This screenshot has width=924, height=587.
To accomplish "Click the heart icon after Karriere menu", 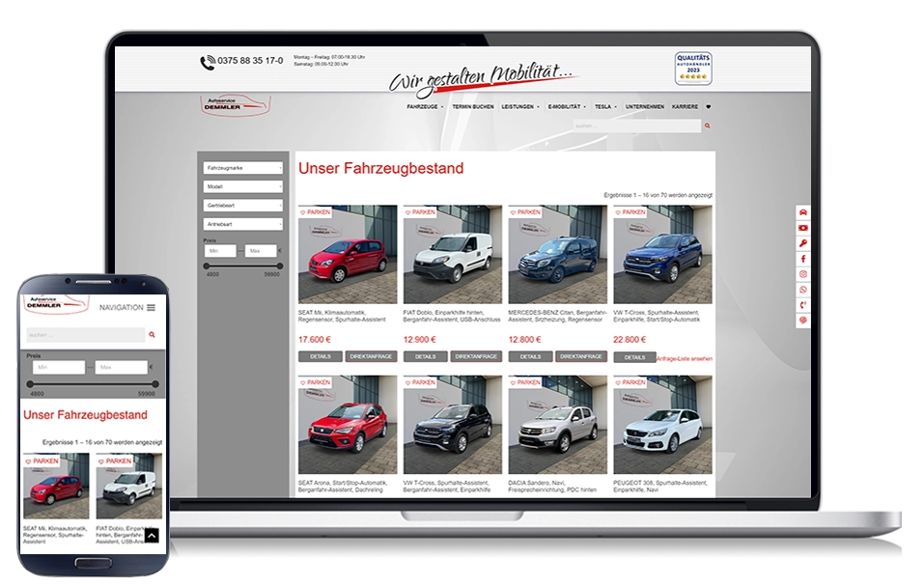I will pyautogui.click(x=709, y=106).
